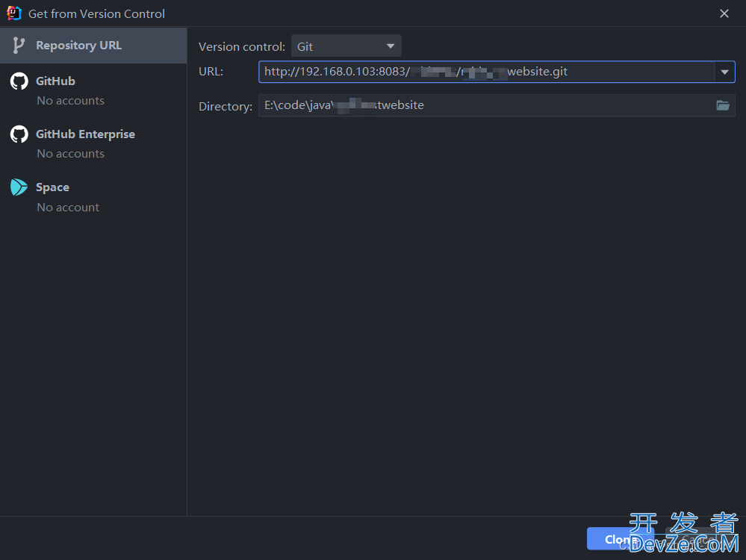Screen dimensions: 746x560
Task: Click the GitHub Octocat icon
Action: coord(19,81)
